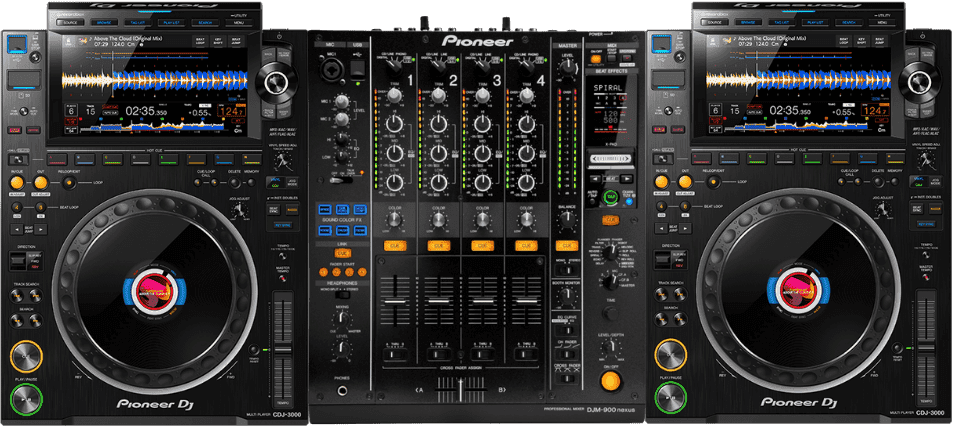
Task: Flip channel 4 crossfader assign switch
Action: (526, 353)
